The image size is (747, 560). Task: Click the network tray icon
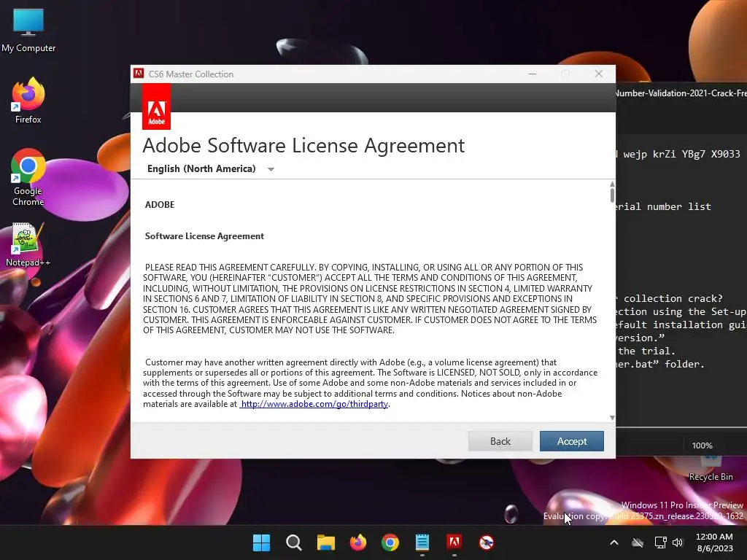660,542
